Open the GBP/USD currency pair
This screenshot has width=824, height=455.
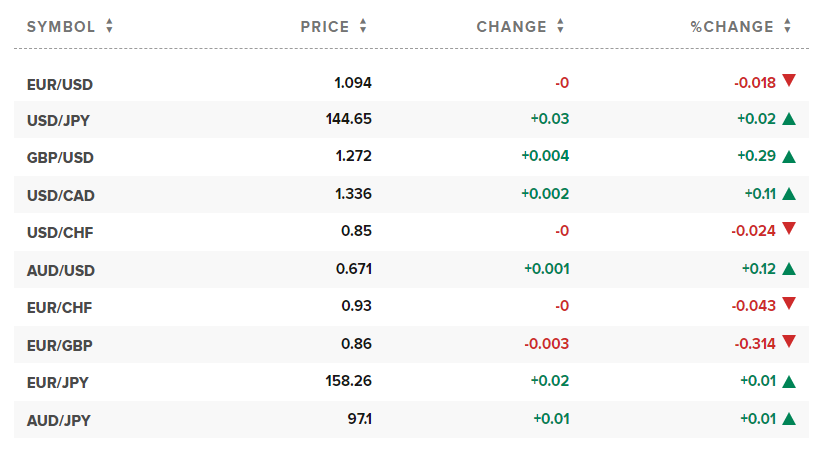click(x=60, y=158)
